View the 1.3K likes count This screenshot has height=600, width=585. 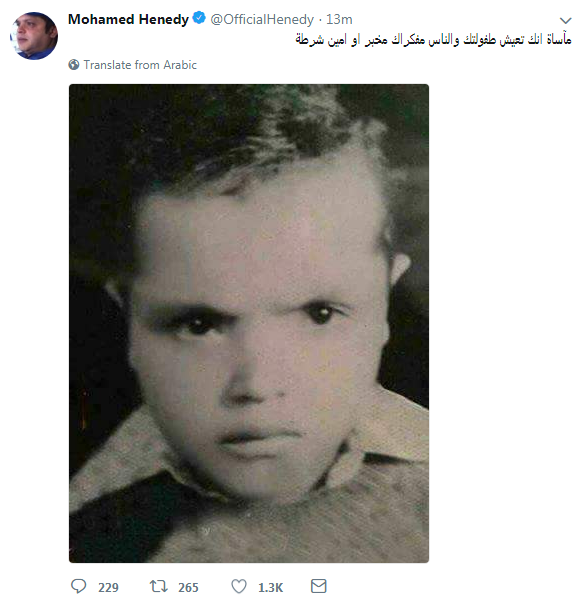pos(271,587)
